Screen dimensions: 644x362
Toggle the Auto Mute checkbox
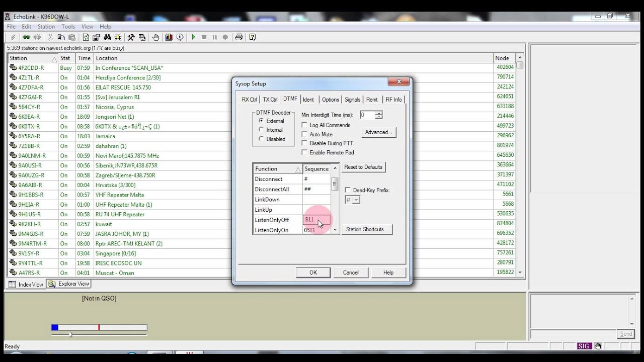(x=304, y=134)
